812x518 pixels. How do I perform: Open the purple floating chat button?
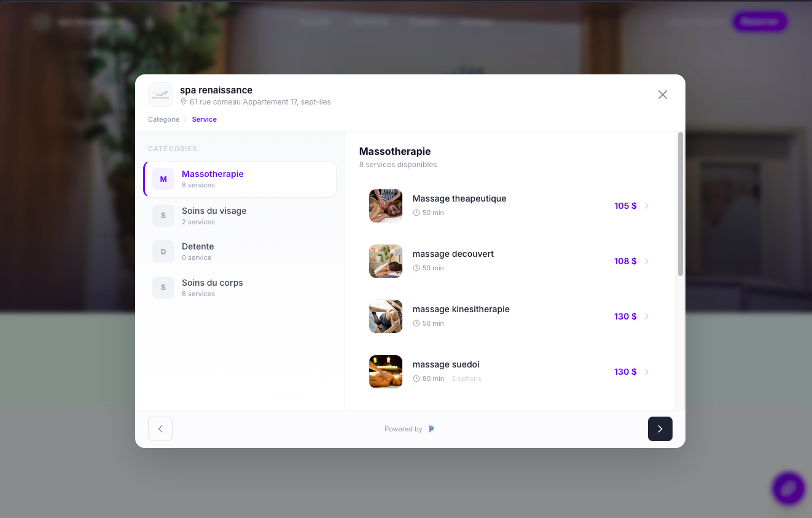click(x=788, y=489)
